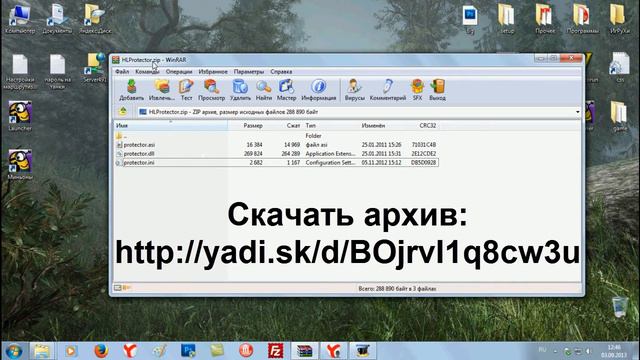Open the Просмотр (View) toolbar tool

211,90
